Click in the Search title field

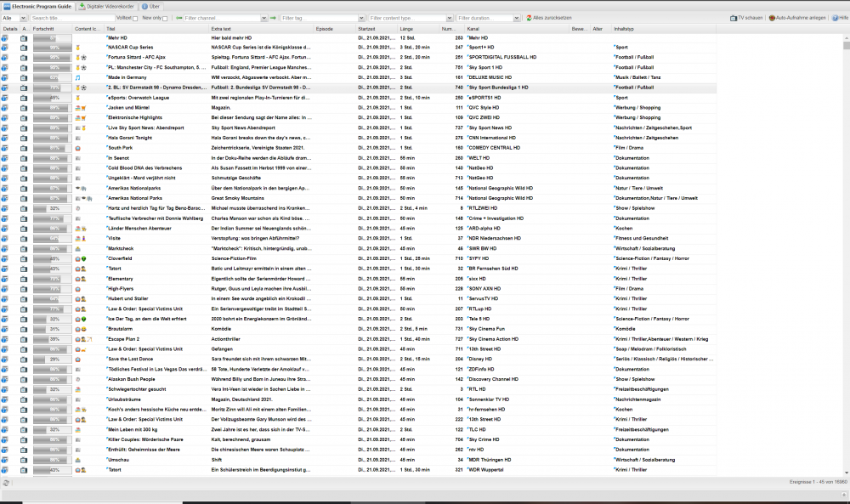point(72,18)
